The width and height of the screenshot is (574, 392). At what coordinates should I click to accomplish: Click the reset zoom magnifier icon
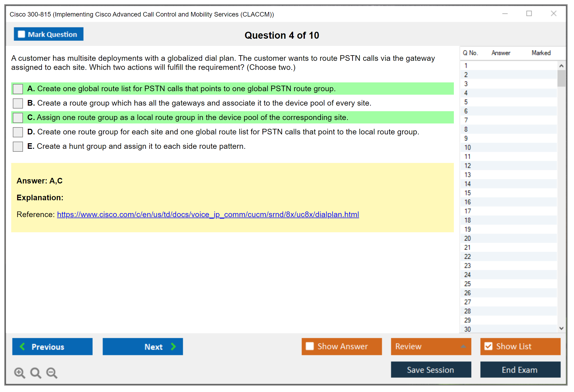point(36,373)
